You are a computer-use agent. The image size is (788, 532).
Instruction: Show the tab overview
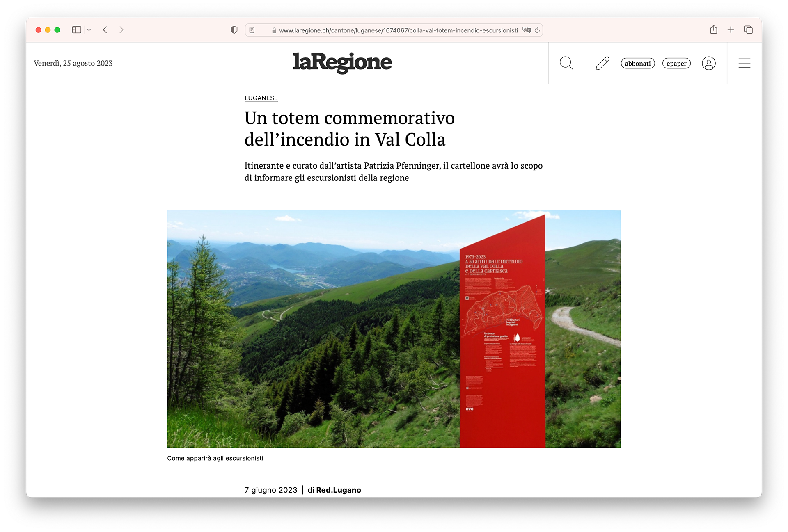coord(748,30)
